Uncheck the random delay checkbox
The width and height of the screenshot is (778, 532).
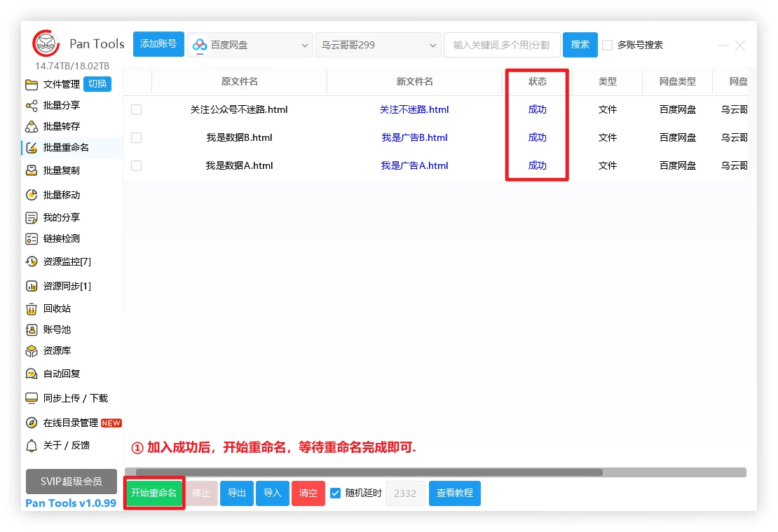point(336,493)
